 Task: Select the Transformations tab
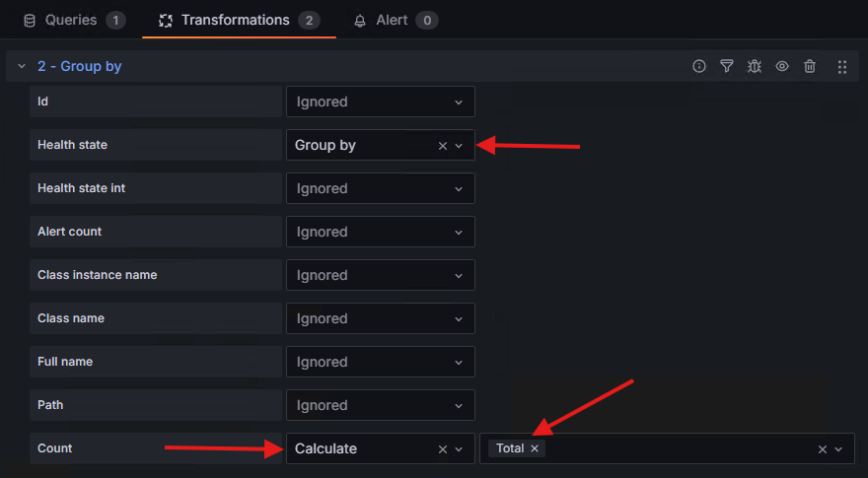coord(238,20)
